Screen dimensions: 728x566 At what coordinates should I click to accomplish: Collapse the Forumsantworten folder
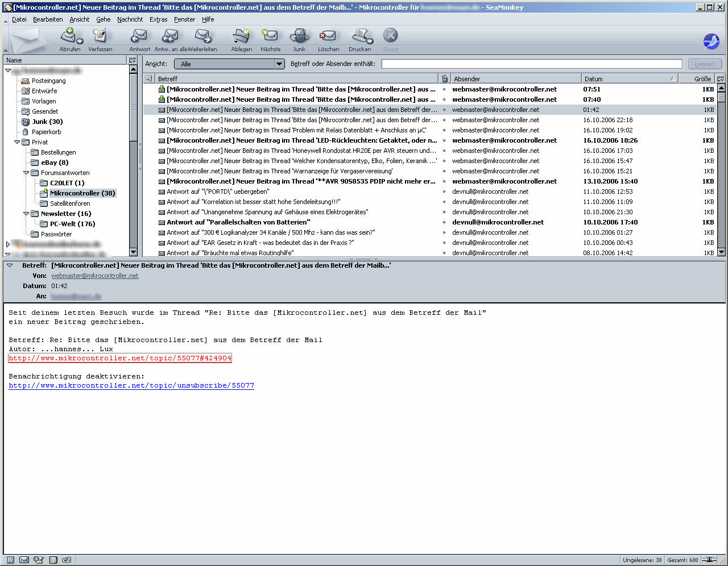tap(26, 173)
